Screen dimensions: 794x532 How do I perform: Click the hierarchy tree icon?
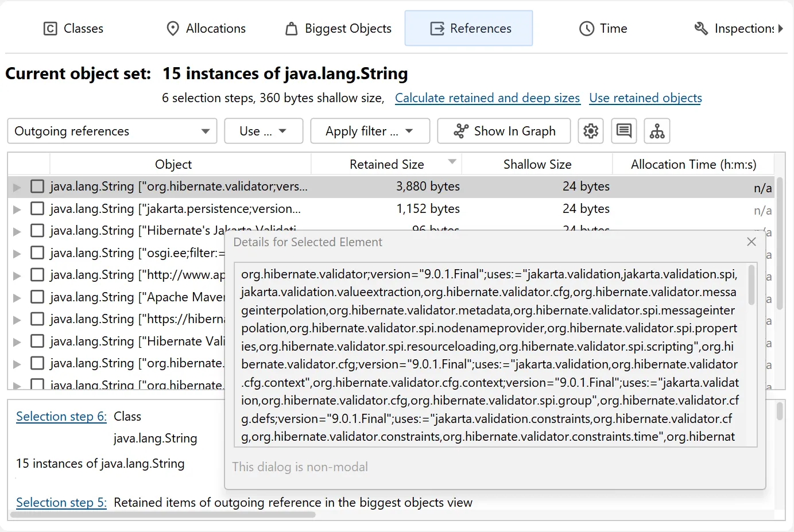657,131
